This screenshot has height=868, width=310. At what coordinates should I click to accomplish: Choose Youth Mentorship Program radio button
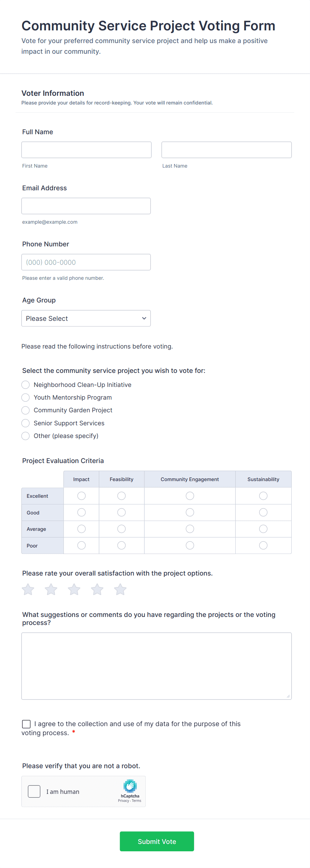(x=26, y=398)
